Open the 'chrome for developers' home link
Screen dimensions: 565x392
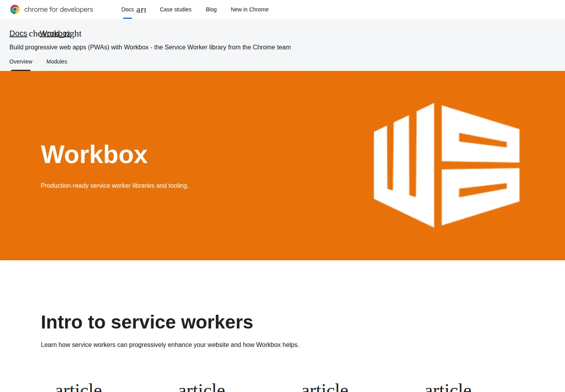[52, 9]
